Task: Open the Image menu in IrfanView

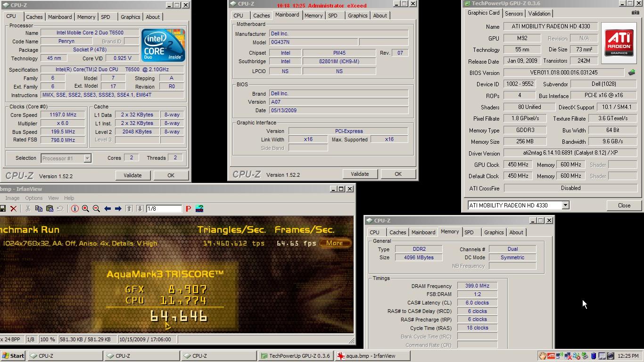Action: (12, 198)
